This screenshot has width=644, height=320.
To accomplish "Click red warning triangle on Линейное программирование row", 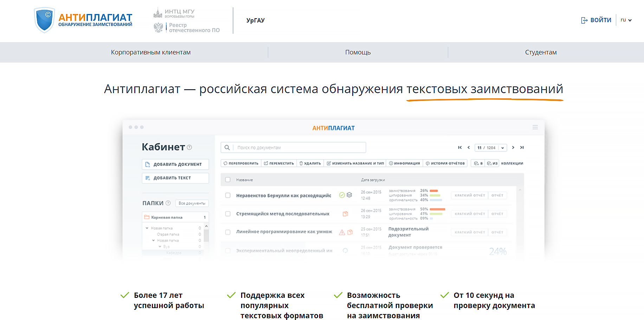I will pos(342,232).
